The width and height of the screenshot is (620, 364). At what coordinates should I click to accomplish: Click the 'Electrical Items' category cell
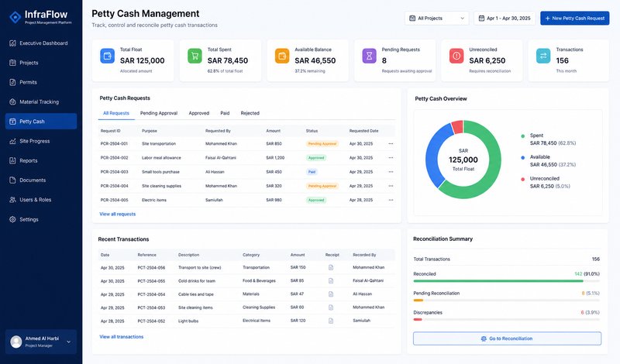tap(257, 321)
